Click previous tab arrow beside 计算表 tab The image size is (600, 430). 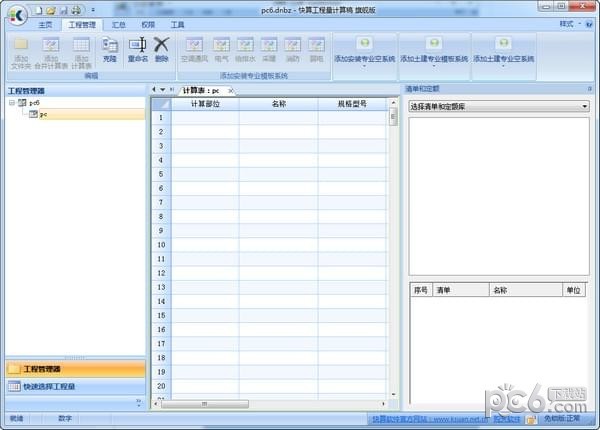pos(154,90)
